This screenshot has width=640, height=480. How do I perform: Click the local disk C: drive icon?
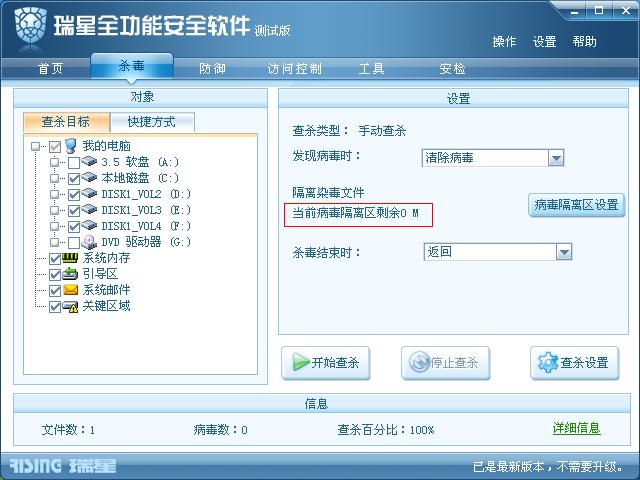click(89, 177)
